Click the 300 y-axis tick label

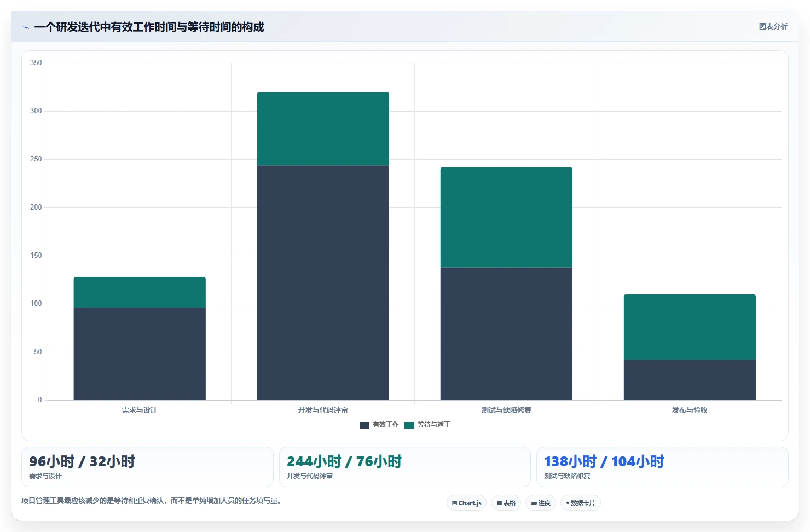(x=36, y=111)
